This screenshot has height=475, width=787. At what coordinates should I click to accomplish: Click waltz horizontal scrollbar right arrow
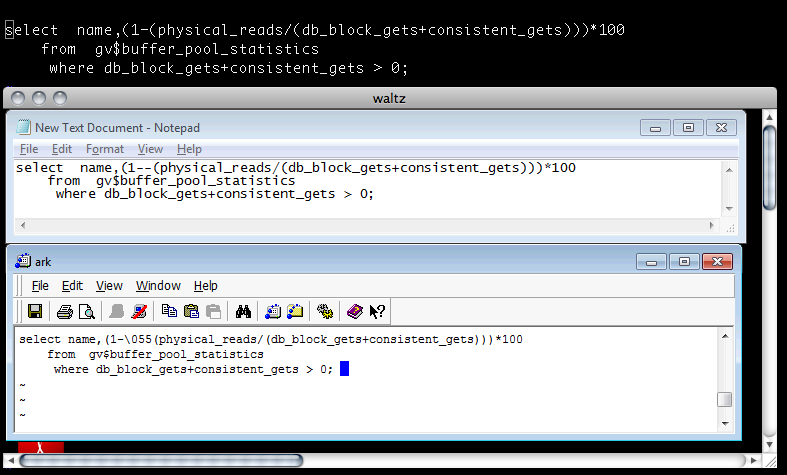[x=753, y=460]
